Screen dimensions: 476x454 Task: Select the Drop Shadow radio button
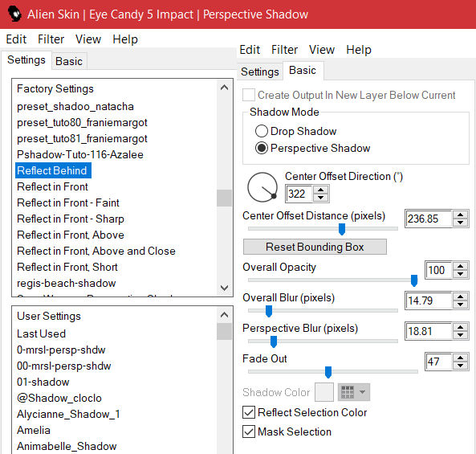pos(262,131)
